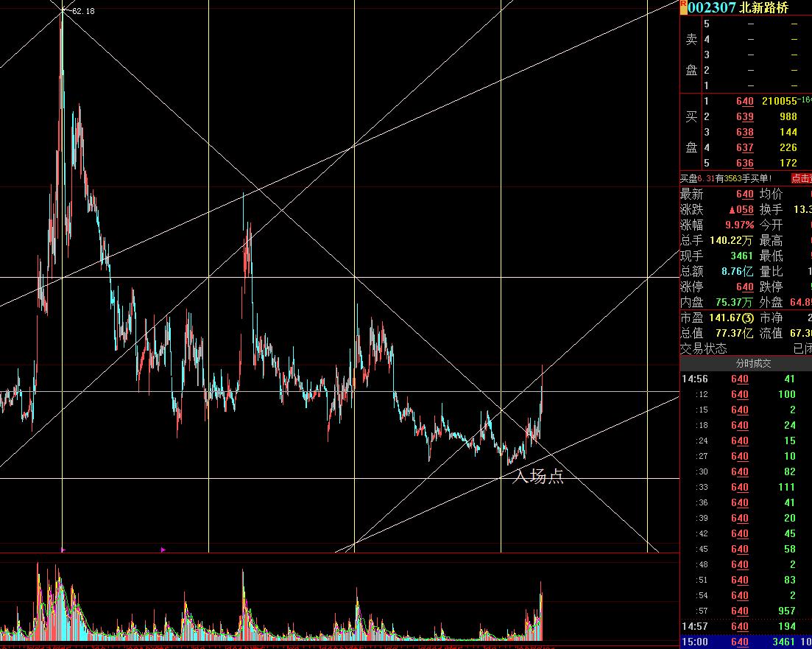Image resolution: width=812 pixels, height=649 pixels.
Task: Click the 最低 label
Action: pyautogui.click(x=771, y=256)
